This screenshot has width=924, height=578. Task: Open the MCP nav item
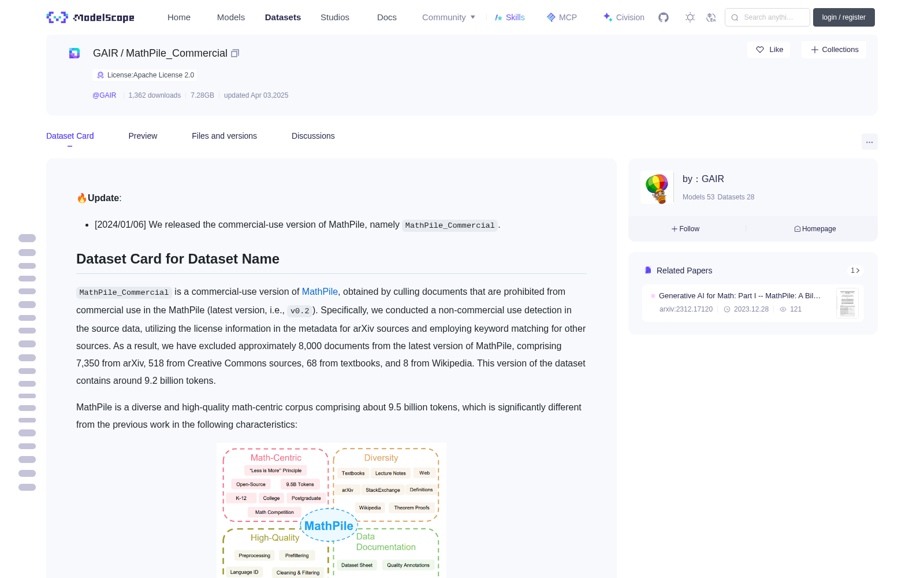pyautogui.click(x=562, y=17)
